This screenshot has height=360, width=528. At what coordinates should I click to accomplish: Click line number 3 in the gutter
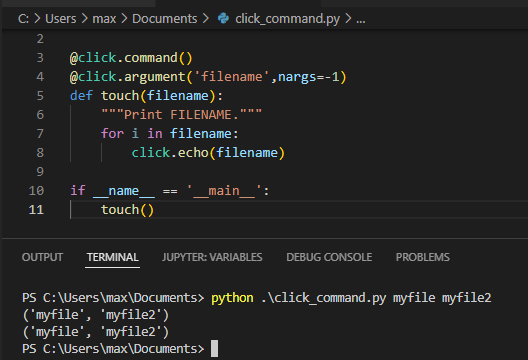(40, 58)
